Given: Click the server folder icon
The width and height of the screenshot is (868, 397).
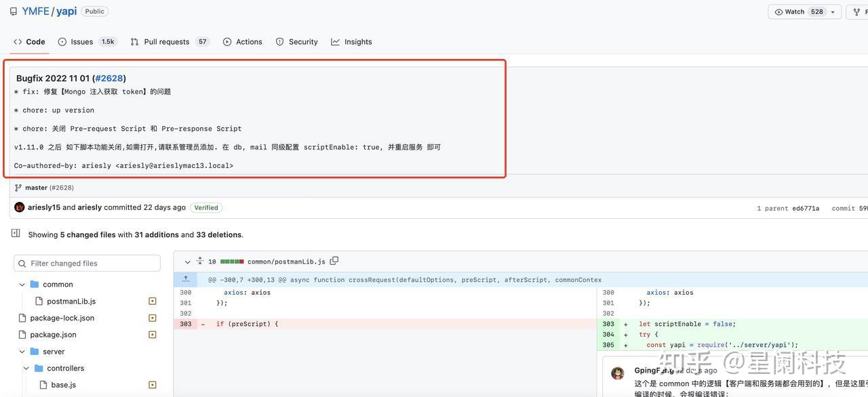Looking at the screenshot, I should point(35,352).
